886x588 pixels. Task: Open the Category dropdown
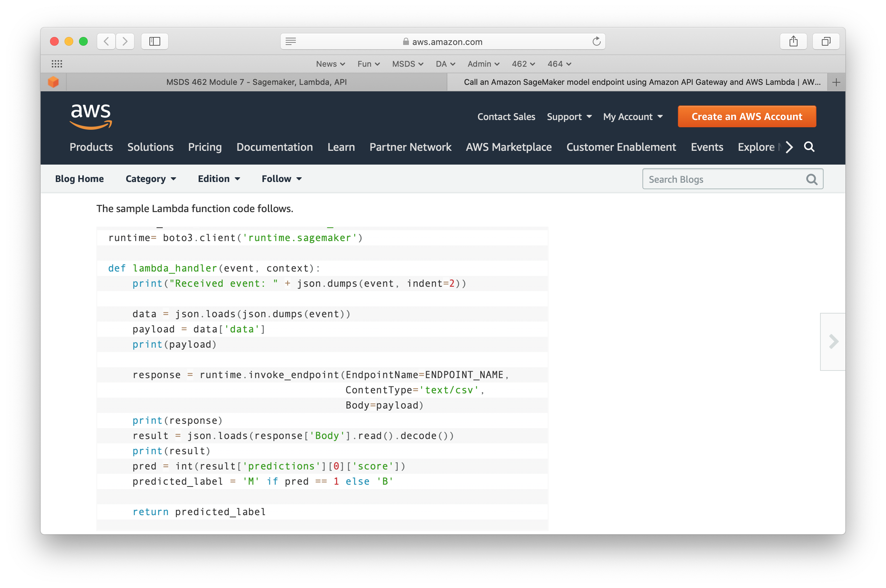pos(151,179)
